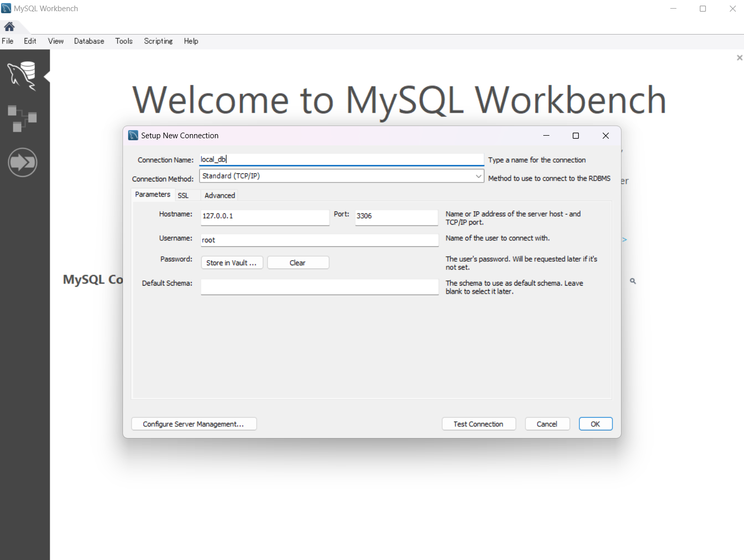Open the Scripting menu
This screenshot has height=560, width=744.
coord(158,41)
